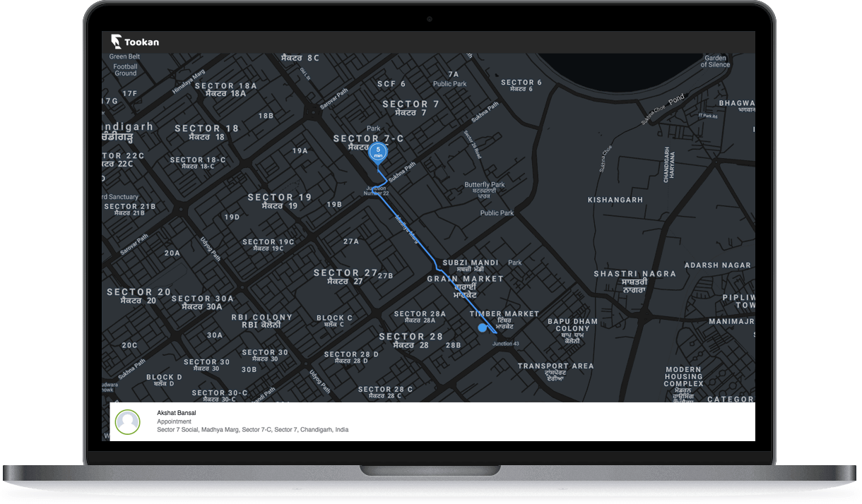The image size is (862, 504).
Task: Click the Junction Number 22 label
Action: [377, 191]
